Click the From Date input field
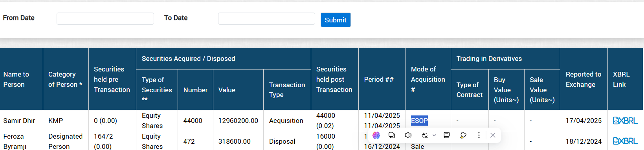This screenshot has height=150, width=644. (x=105, y=18)
